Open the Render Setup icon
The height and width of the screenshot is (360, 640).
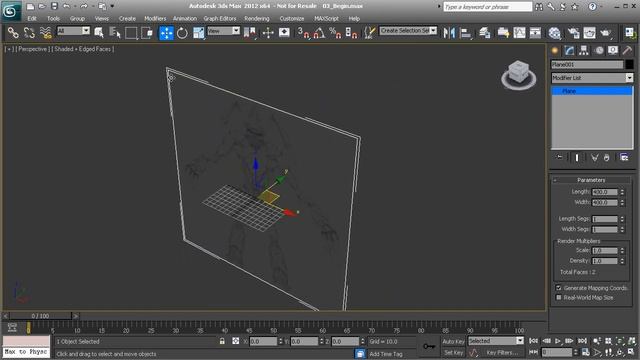tap(573, 32)
